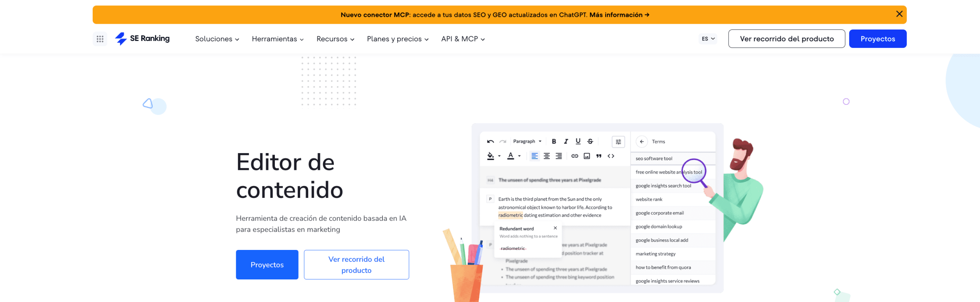The image size is (980, 302).
Task: Select Ver recorrido del producto under the hero description
Action: click(356, 264)
